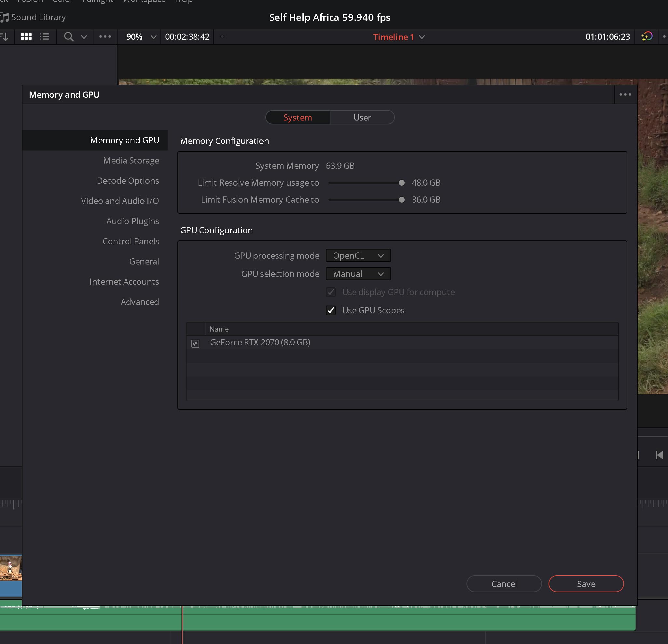The height and width of the screenshot is (644, 668).
Task: Toggle the Use GPU Scopes checkbox
Action: coord(331,310)
